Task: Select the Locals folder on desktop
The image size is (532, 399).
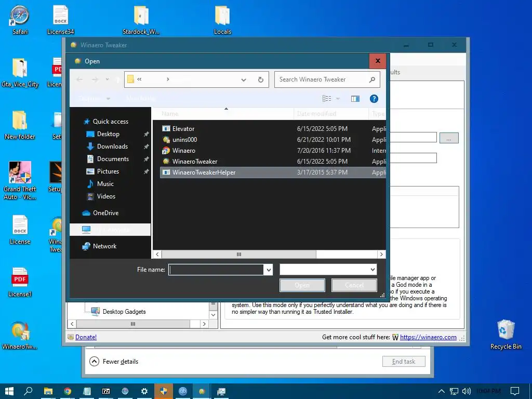Action: (222, 20)
